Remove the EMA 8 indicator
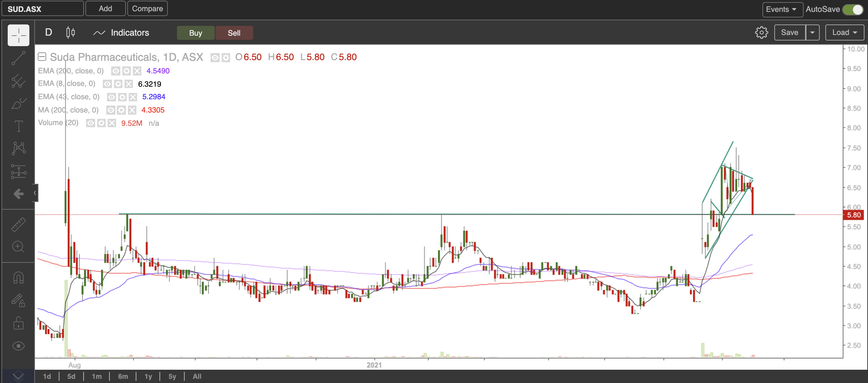The image size is (868, 383). [129, 84]
